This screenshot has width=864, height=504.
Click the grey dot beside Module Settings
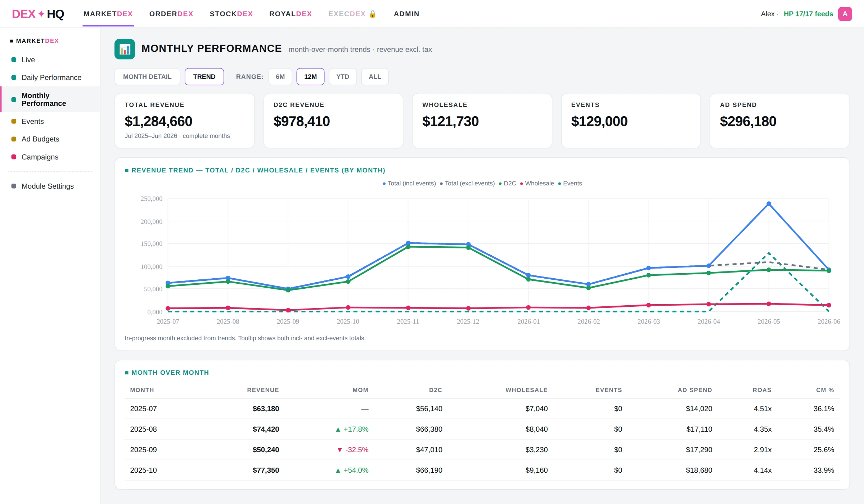[14, 186]
